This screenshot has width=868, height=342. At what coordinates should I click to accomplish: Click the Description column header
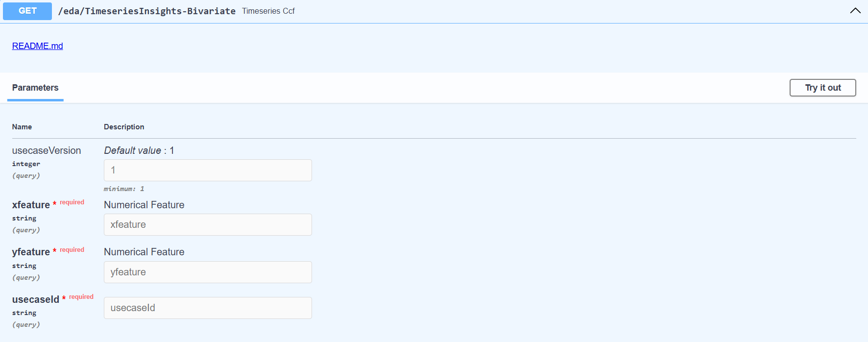click(124, 127)
